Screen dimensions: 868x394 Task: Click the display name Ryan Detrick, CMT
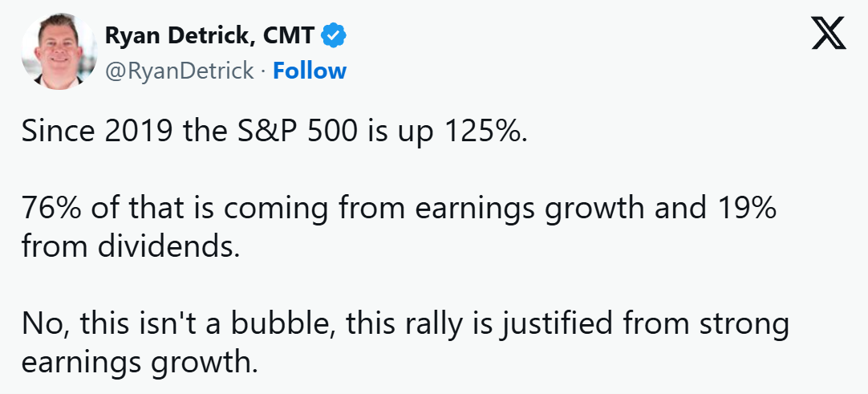click(x=211, y=36)
